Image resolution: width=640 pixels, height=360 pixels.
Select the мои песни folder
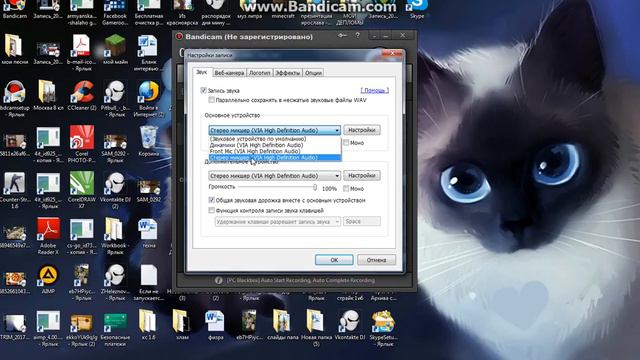(x=14, y=49)
